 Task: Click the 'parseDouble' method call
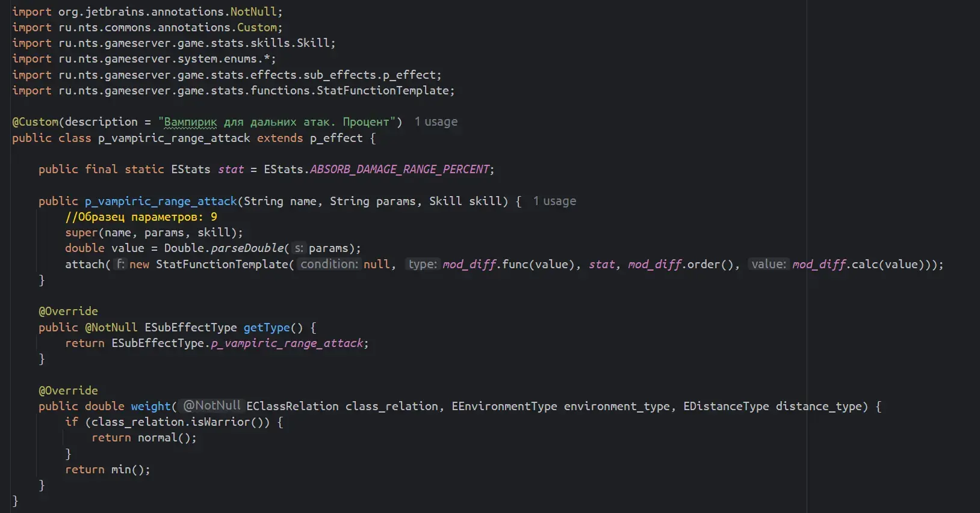(x=247, y=248)
